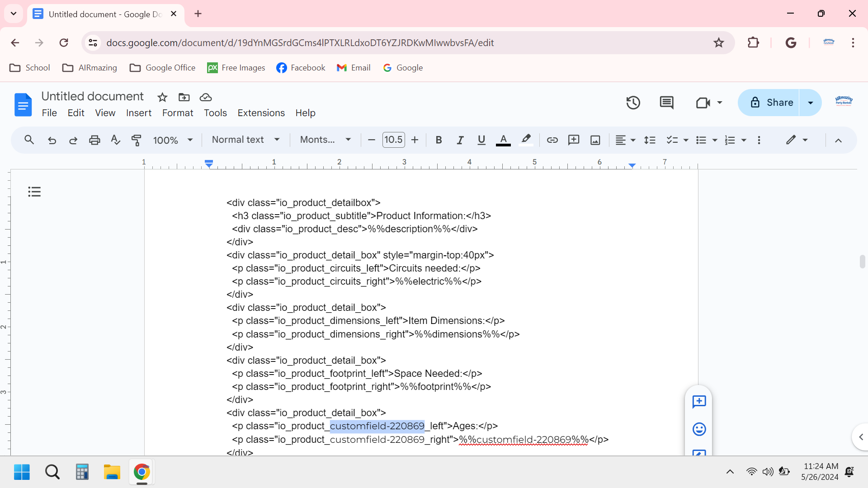868x488 pixels.
Task: Open the Free Images bookmark
Action: pyautogui.click(x=236, y=68)
